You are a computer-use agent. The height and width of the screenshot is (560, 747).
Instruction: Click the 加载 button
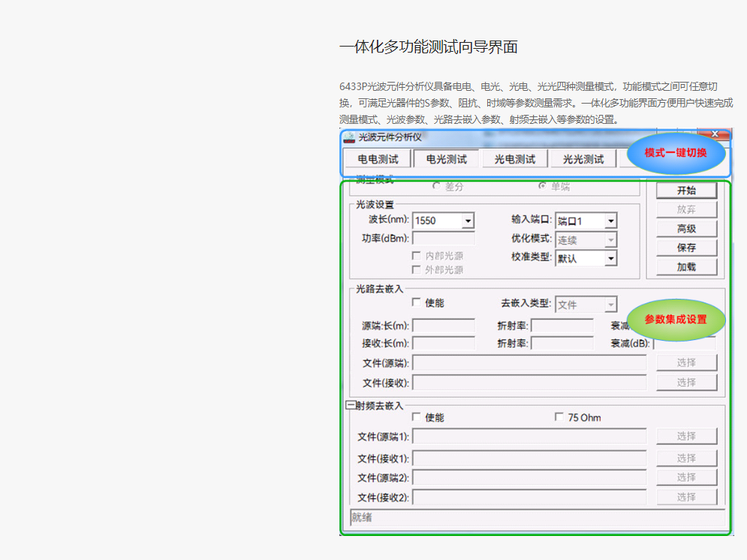pyautogui.click(x=686, y=267)
